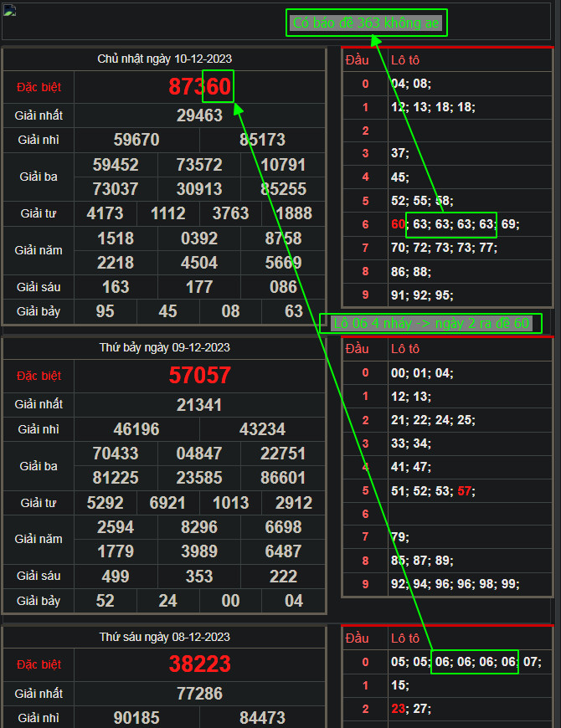Click the red 23 in lô tô
The height and width of the screenshot is (728, 561).
398,709
